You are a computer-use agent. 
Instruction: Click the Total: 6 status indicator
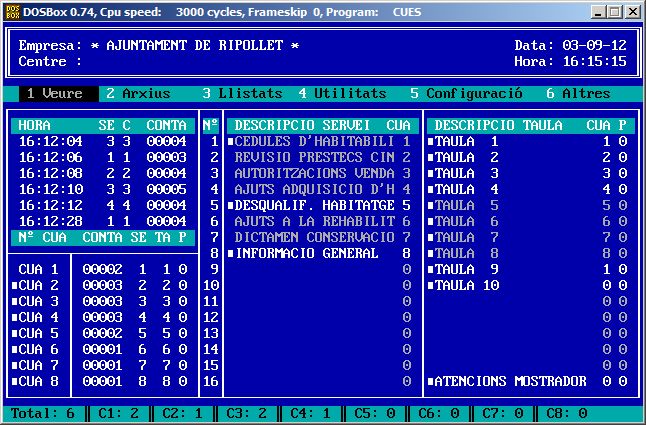[43, 413]
